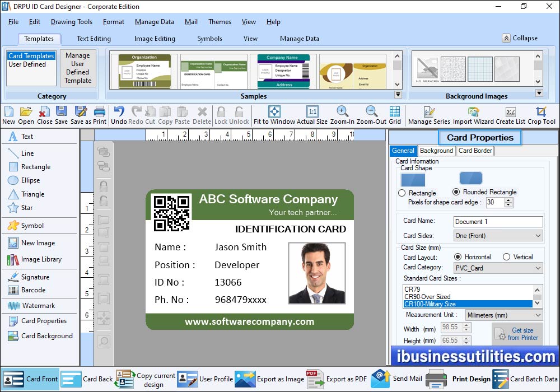This screenshot has height=392, width=560.
Task: Open the Card Sides dropdown
Action: [x=497, y=236]
